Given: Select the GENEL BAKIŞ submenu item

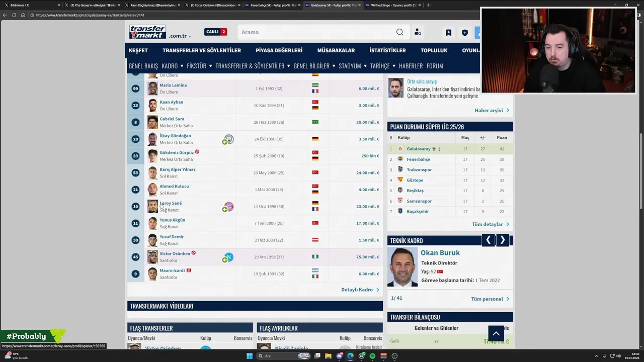Looking at the screenshot, I should point(143,66).
